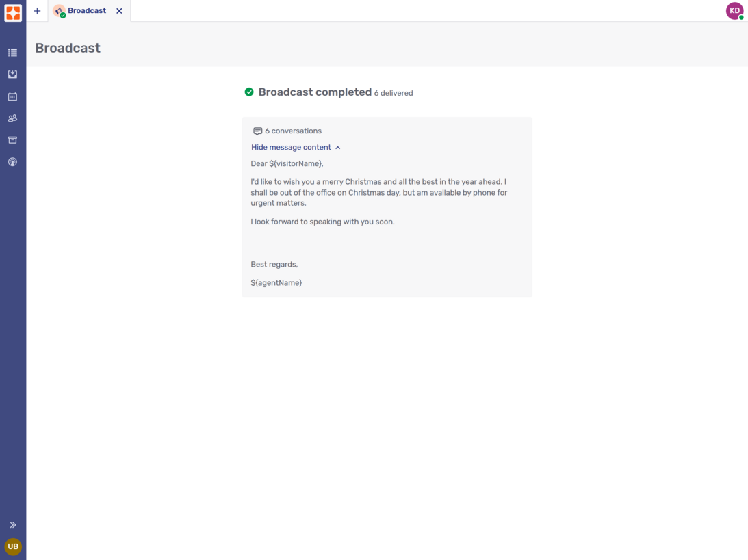Click the UB avatar at sidebar bottom

pos(12,546)
